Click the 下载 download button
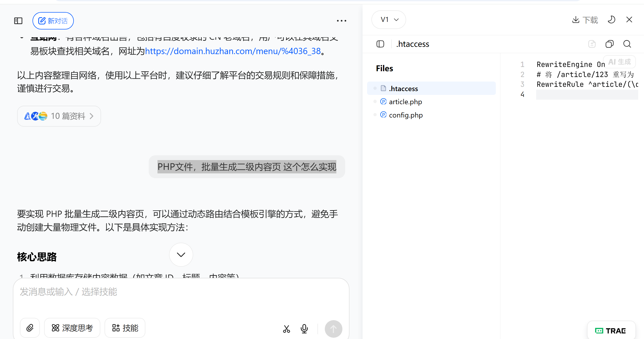The height and width of the screenshot is (339, 644). (x=585, y=20)
